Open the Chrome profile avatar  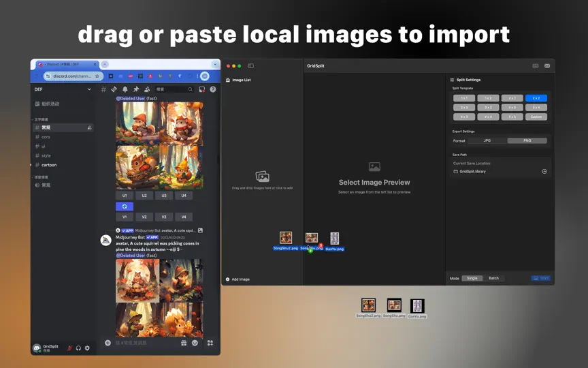coord(204,76)
